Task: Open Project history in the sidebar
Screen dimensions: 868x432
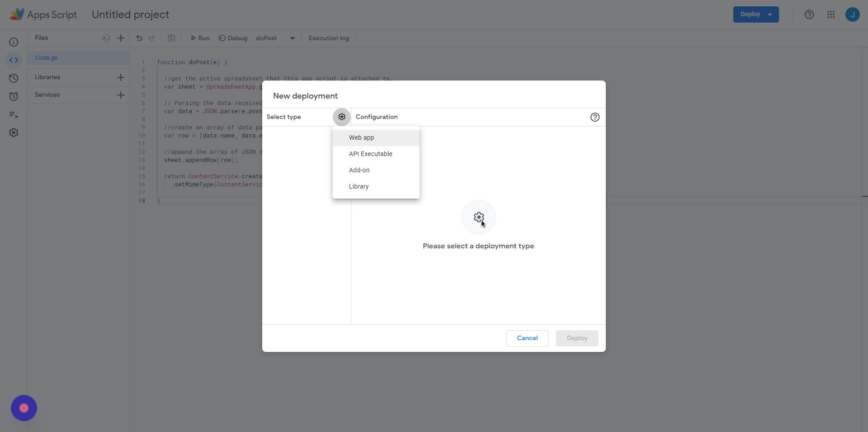Action: (14, 78)
